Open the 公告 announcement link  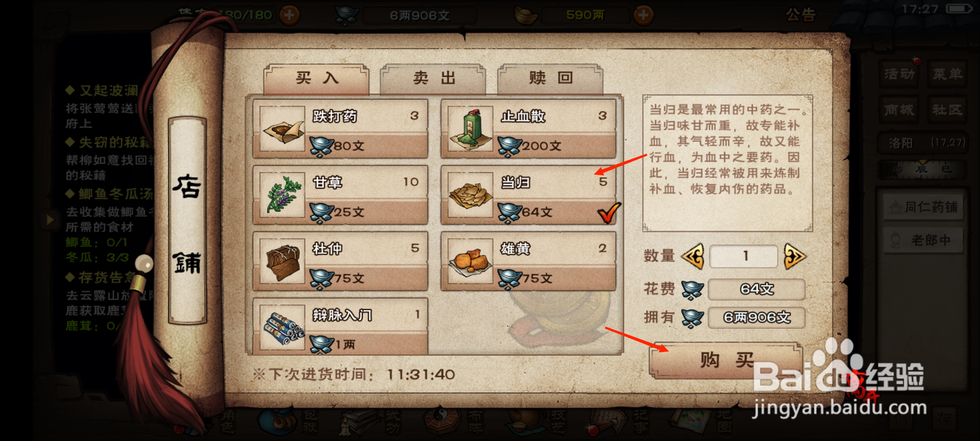[x=800, y=15]
